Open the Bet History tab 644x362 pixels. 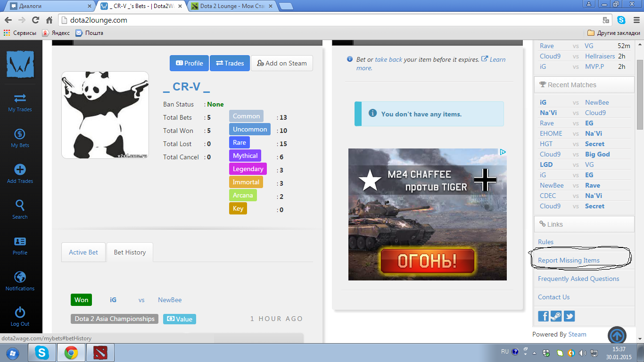coord(130,252)
